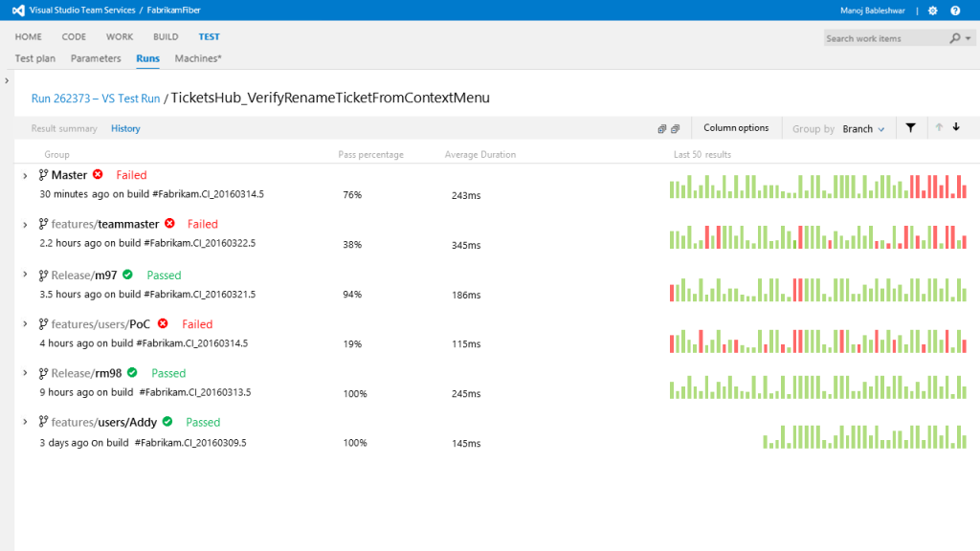Switch to the Machines tab
The height and width of the screenshot is (551, 980).
coord(198,58)
